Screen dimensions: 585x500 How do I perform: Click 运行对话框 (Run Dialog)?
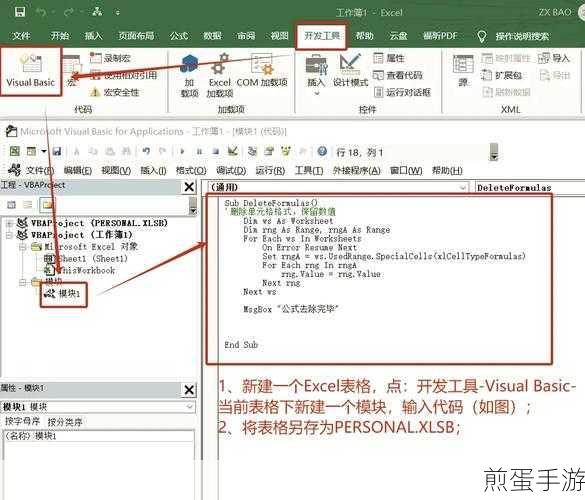pyautogui.click(x=402, y=92)
